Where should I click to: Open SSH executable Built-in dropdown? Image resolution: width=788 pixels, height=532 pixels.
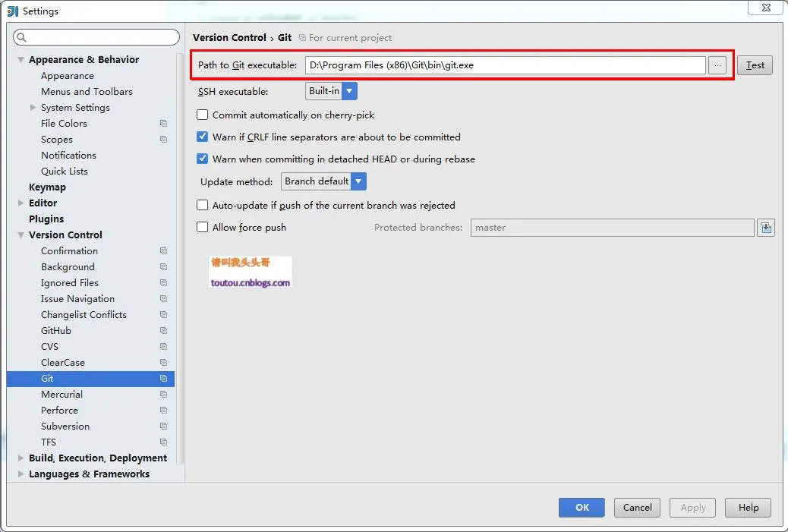click(x=331, y=91)
